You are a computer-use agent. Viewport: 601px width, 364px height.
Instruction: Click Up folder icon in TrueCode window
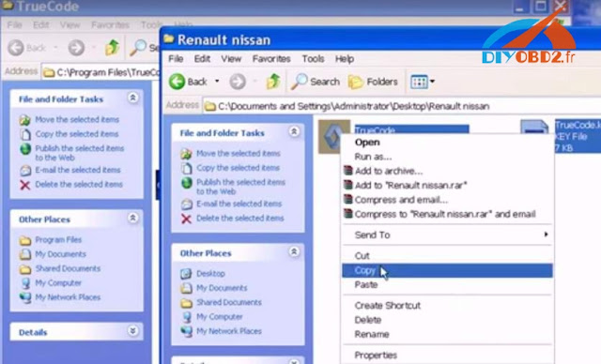(112, 48)
